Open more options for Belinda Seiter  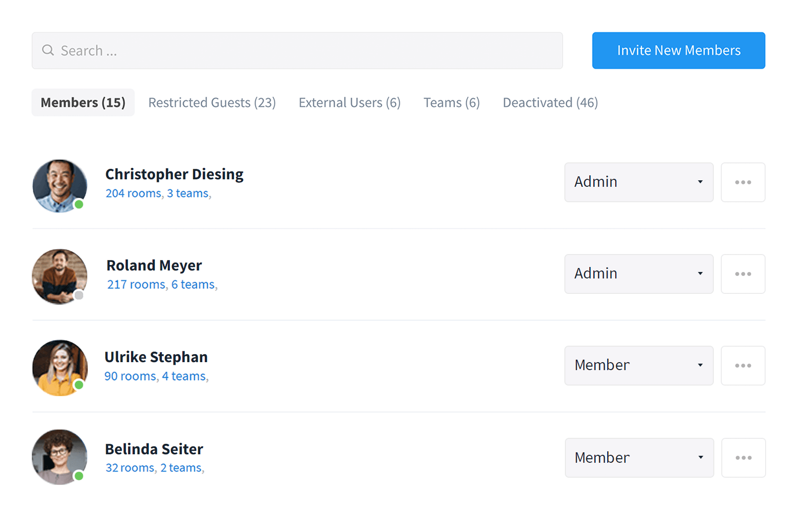coord(744,458)
